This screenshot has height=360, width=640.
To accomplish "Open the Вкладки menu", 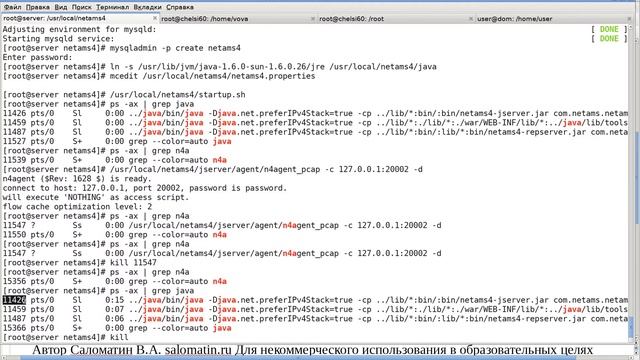I will click(147, 7).
